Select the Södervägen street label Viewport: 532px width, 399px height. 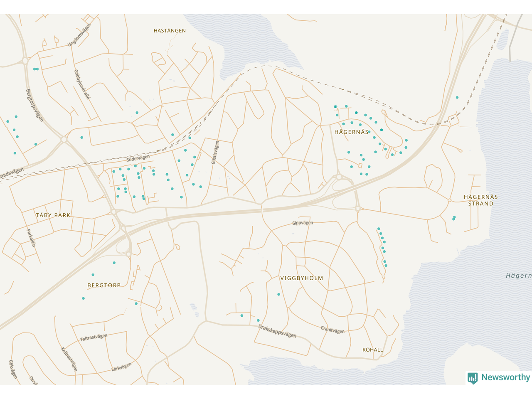point(138,158)
